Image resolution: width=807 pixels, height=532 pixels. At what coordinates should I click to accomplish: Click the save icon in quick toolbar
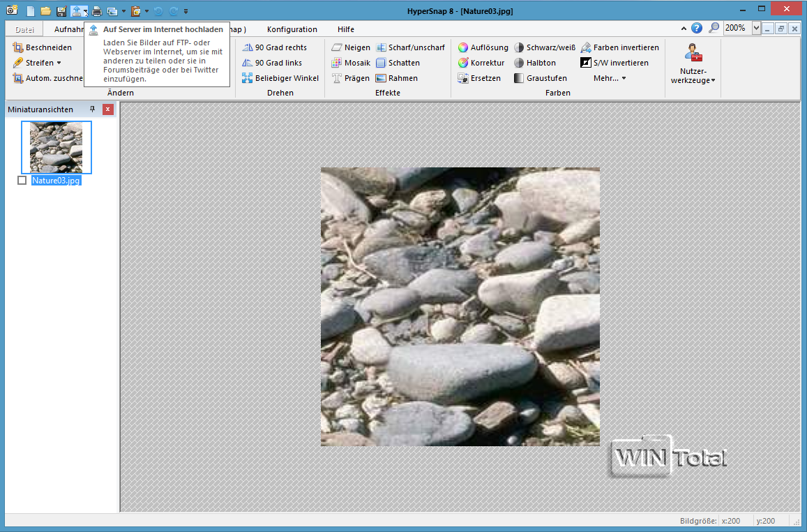pyautogui.click(x=61, y=11)
